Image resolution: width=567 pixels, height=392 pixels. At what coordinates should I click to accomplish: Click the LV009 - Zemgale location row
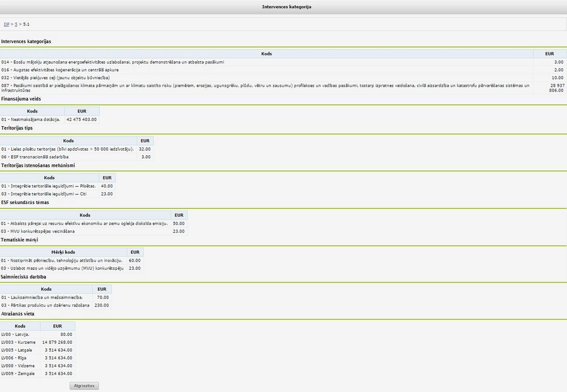pyautogui.click(x=37, y=374)
